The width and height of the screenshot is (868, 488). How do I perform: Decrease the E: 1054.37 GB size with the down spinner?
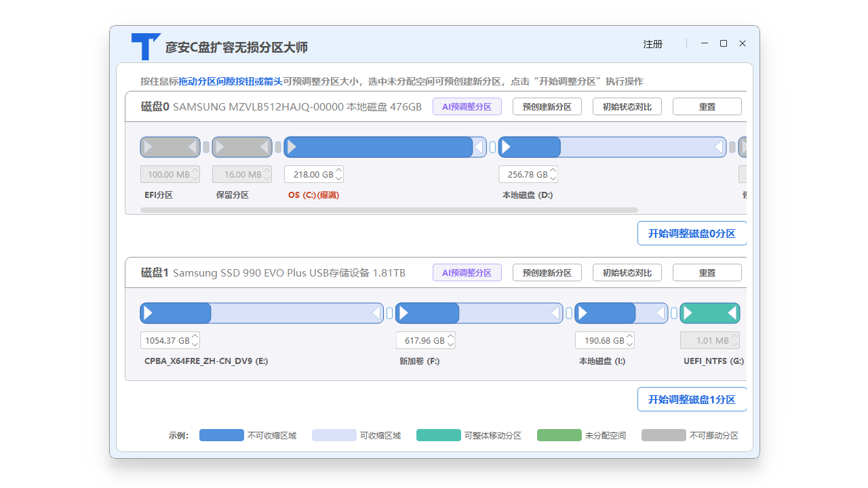(195, 344)
